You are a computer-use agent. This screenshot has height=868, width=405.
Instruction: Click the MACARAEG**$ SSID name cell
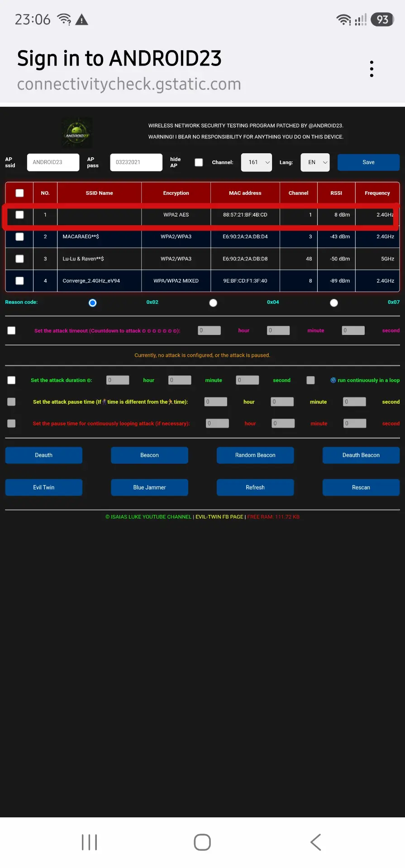(100, 236)
